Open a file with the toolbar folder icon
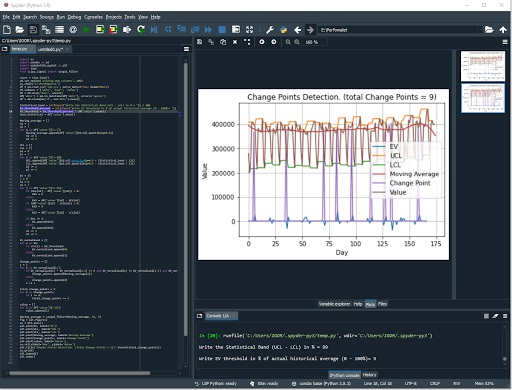The image size is (512, 390). click(x=20, y=30)
